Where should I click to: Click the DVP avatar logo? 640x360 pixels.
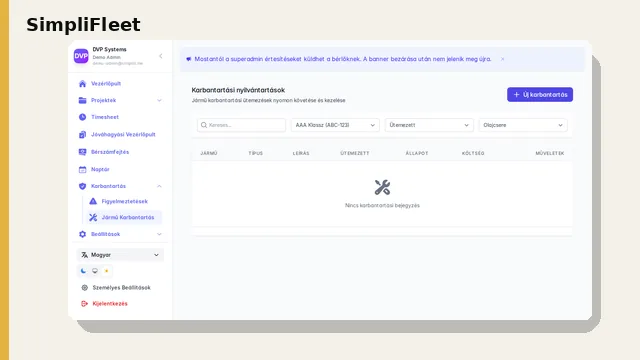[81, 56]
